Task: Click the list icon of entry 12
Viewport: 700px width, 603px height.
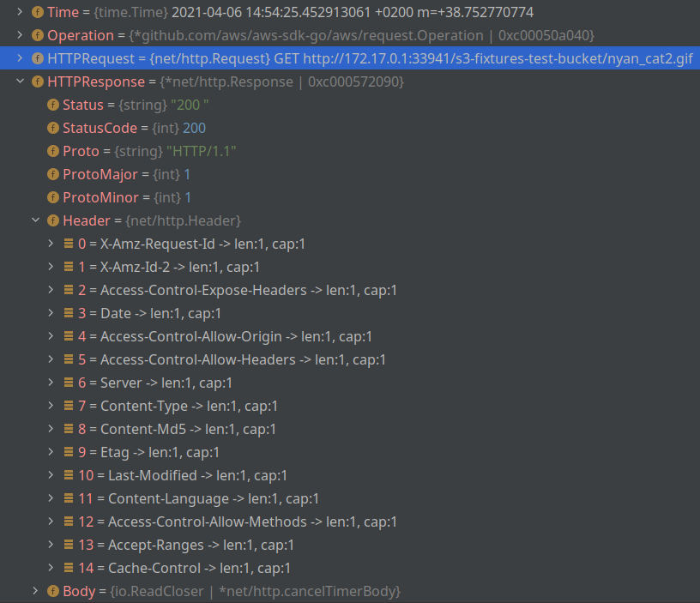Action: (x=69, y=522)
